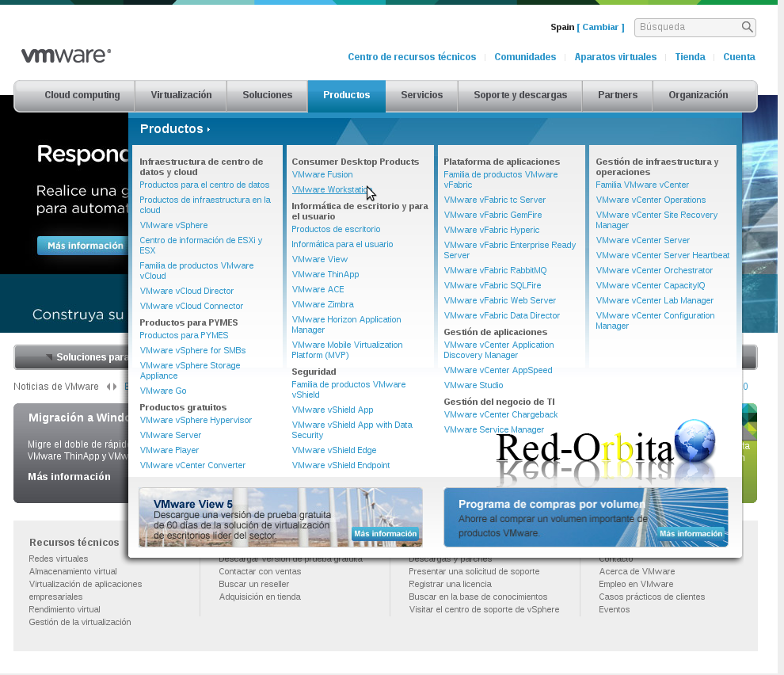
Task: Open VMware Go link
Action: pyautogui.click(x=163, y=391)
